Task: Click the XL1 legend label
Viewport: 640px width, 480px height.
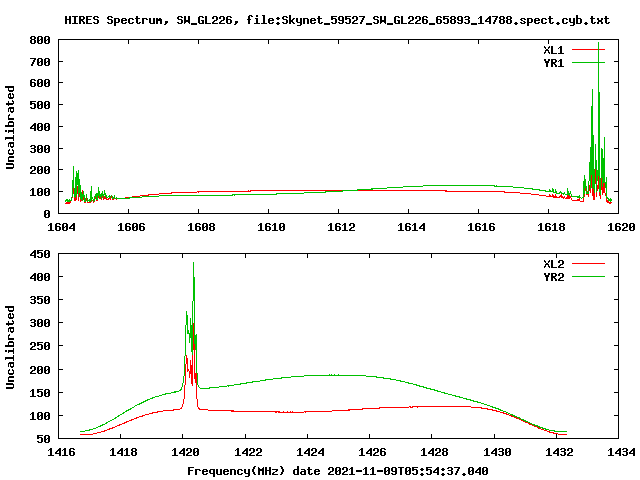Action: coord(553,50)
